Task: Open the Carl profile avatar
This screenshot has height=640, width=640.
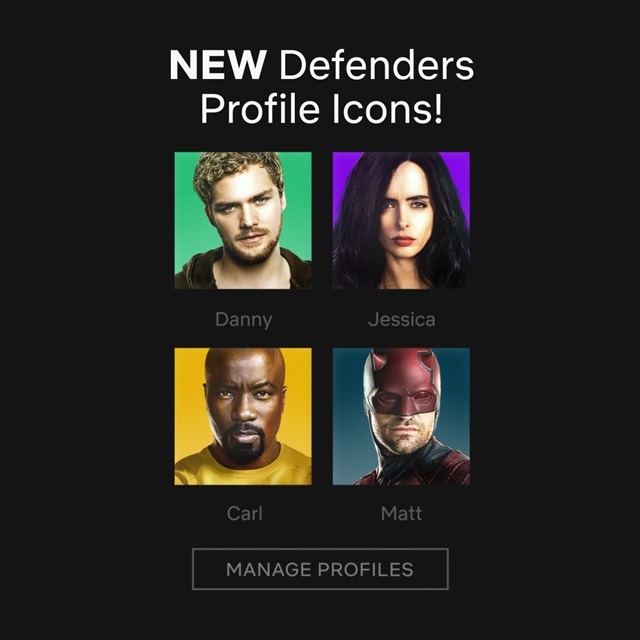Action: point(243,416)
